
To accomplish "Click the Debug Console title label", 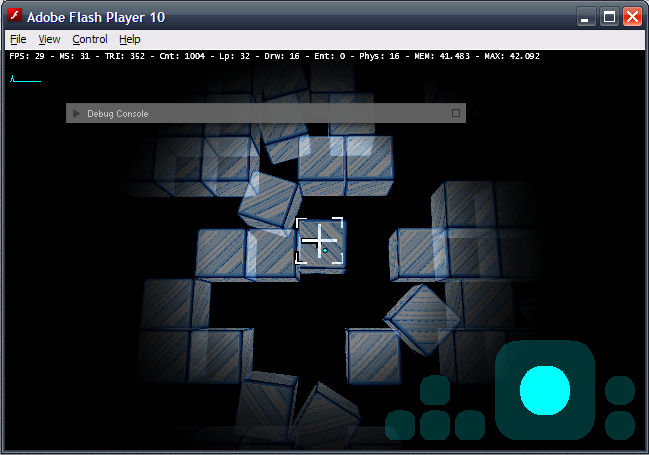I will 118,113.
